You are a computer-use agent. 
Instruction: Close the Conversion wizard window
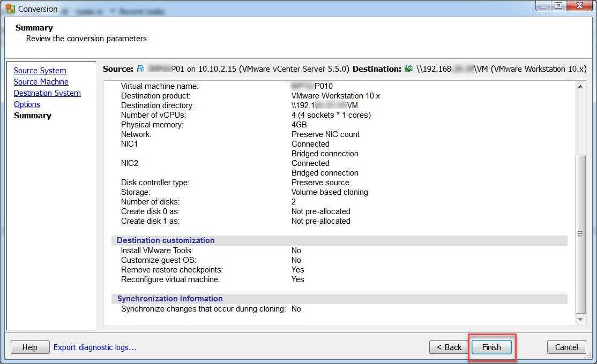[x=578, y=6]
